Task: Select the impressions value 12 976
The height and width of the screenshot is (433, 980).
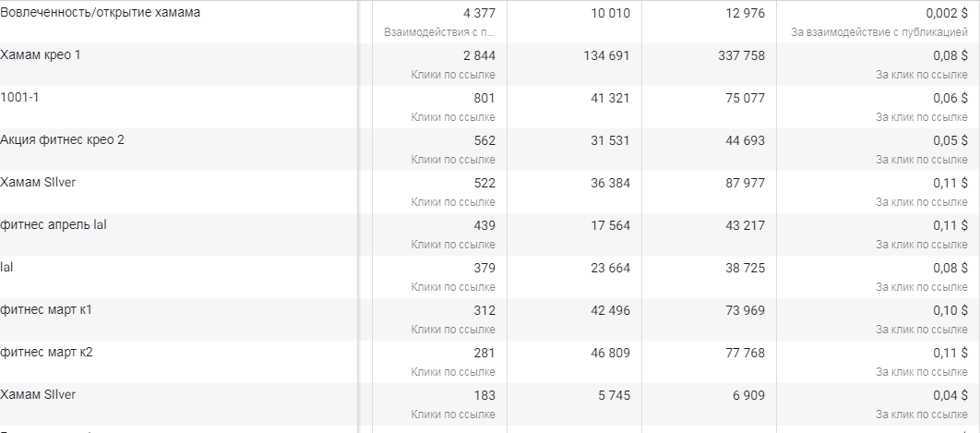Action: 745,13
